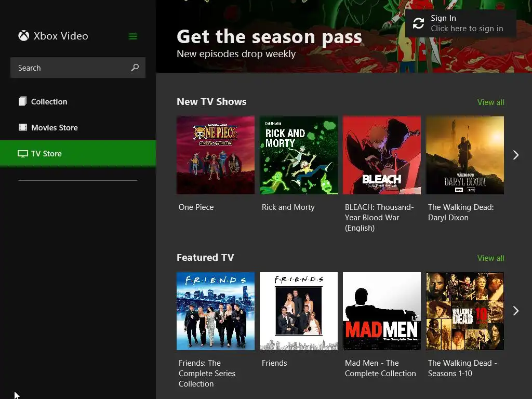
Task: Click 'The Walking Dead - Seasons 1-10' title
Action: click(462, 368)
